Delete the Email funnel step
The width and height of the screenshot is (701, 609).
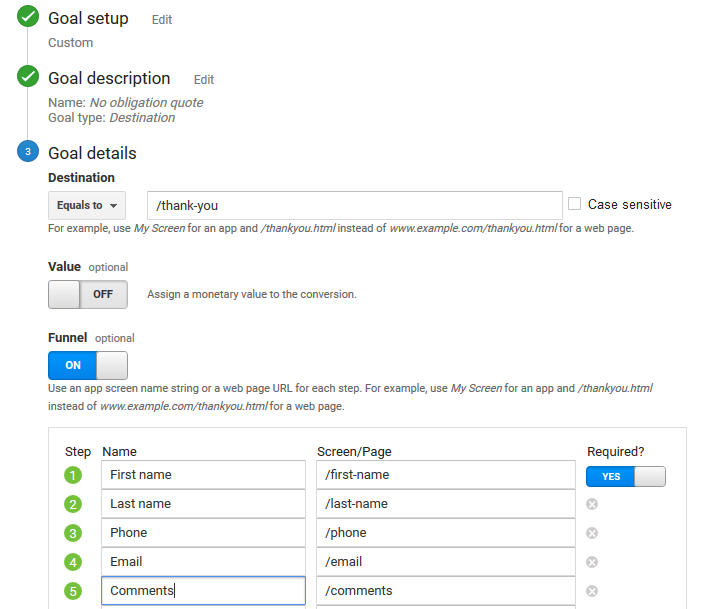[592, 562]
